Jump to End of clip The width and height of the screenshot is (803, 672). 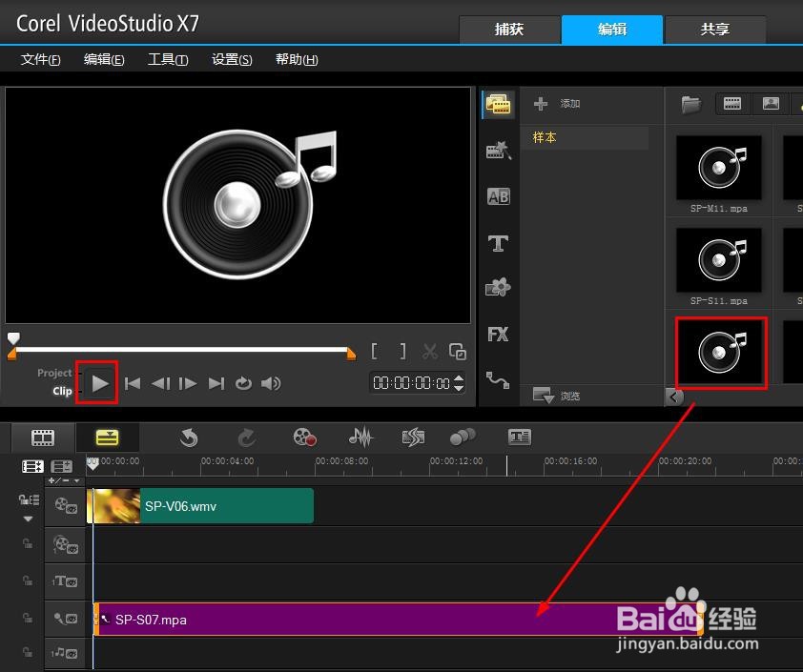(x=216, y=383)
